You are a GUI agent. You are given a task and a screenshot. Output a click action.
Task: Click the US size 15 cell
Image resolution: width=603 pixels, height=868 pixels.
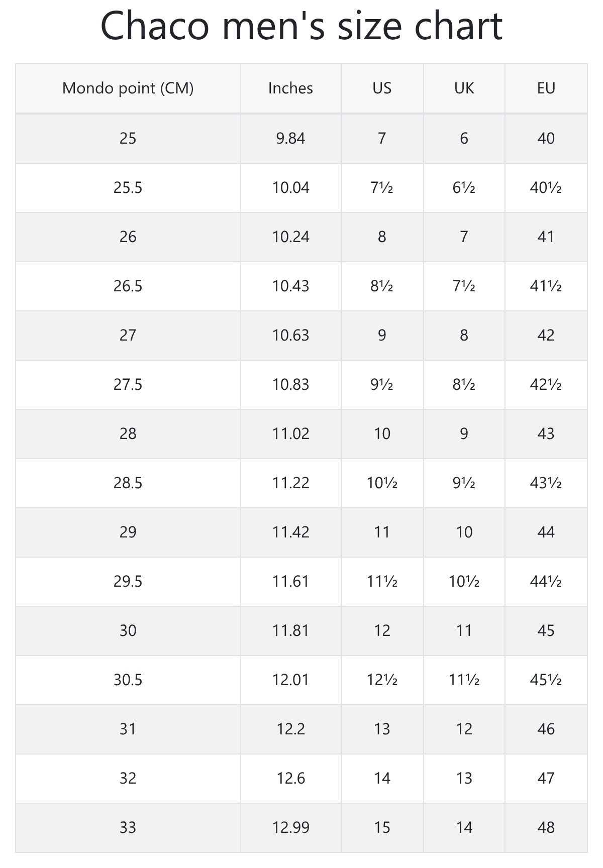tap(382, 828)
